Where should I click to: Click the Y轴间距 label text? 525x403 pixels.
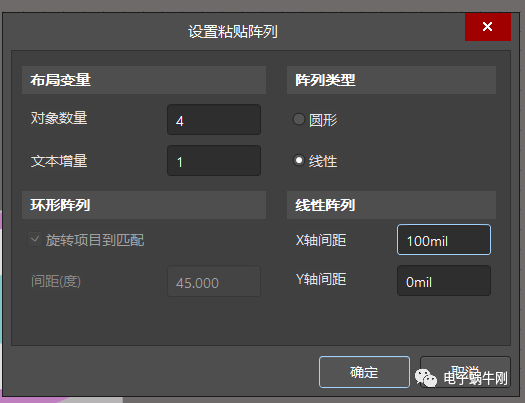[321, 279]
